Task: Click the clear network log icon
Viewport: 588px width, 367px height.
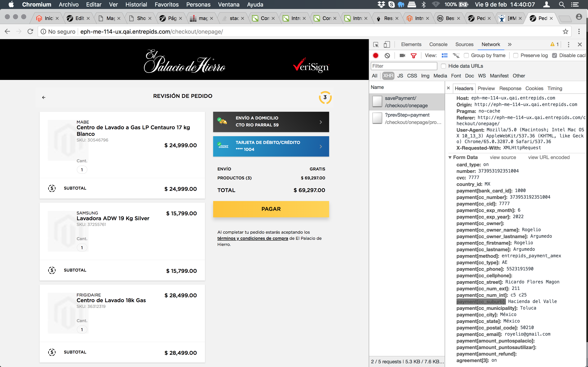Action: 387,56
